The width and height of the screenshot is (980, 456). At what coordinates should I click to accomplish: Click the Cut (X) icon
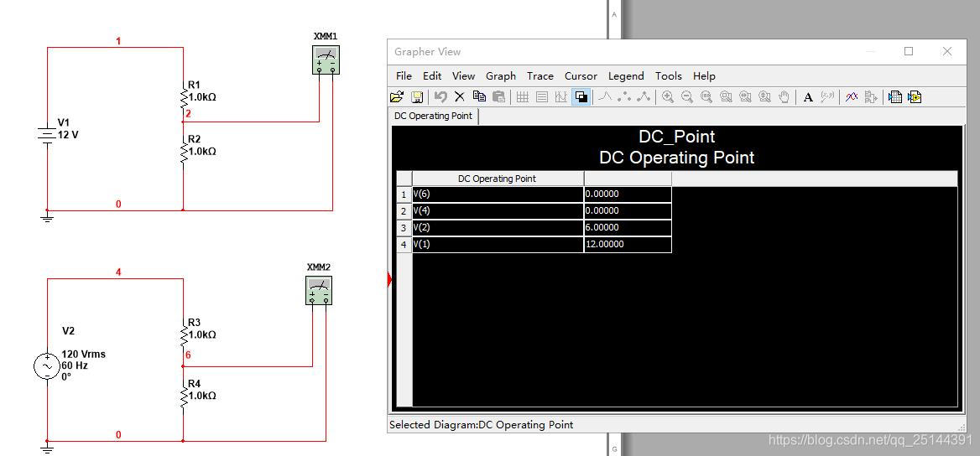[x=460, y=96]
